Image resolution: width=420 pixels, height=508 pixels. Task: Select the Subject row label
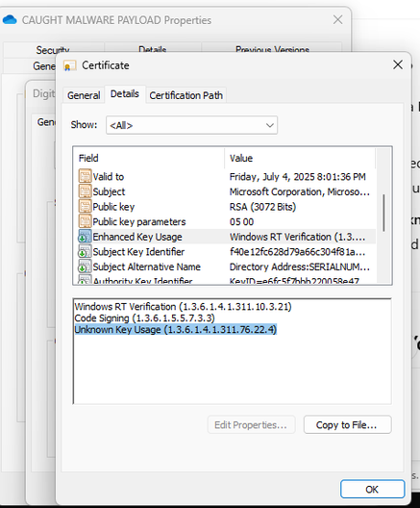coord(109,191)
